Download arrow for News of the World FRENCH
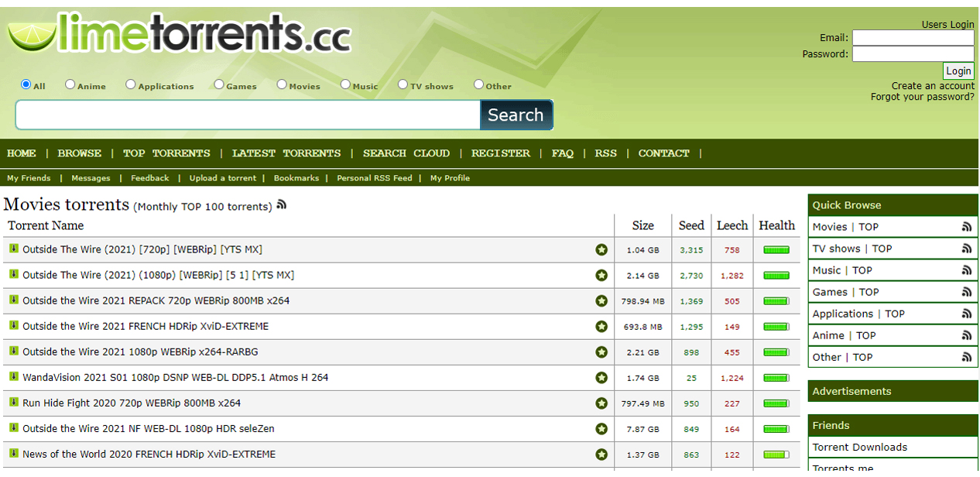 pos(14,453)
